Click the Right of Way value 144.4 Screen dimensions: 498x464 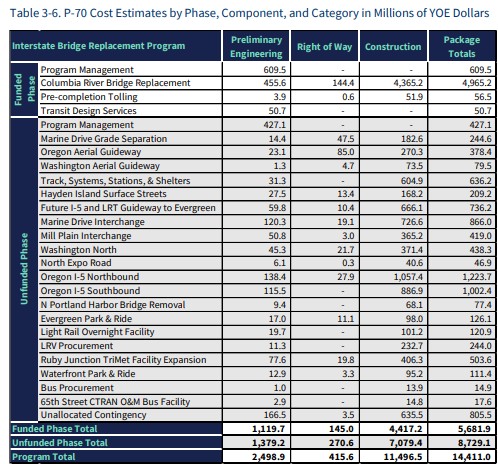click(343, 83)
